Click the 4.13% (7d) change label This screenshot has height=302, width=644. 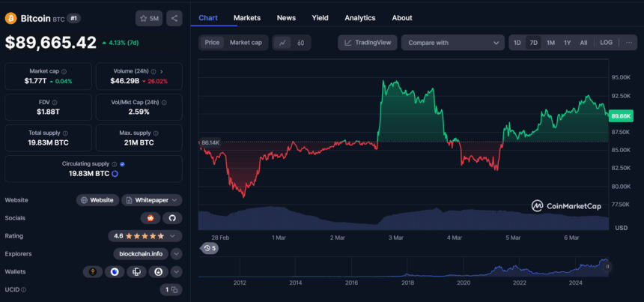click(x=123, y=43)
